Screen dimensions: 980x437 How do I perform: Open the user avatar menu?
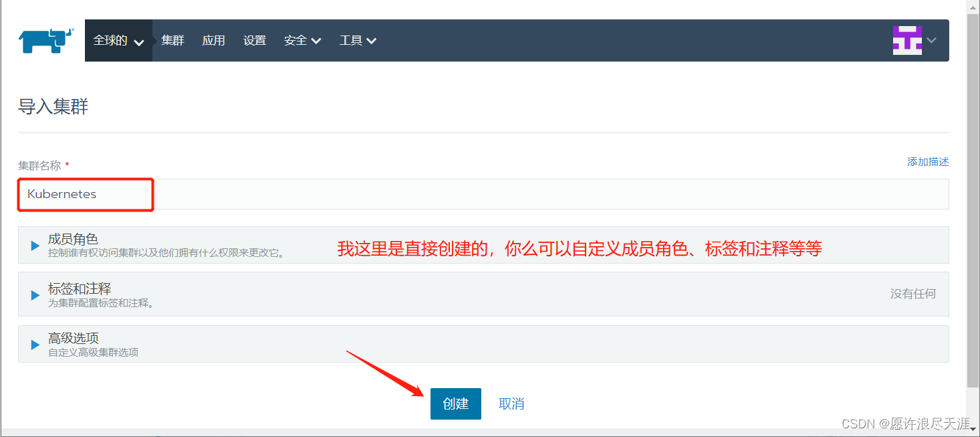(914, 40)
